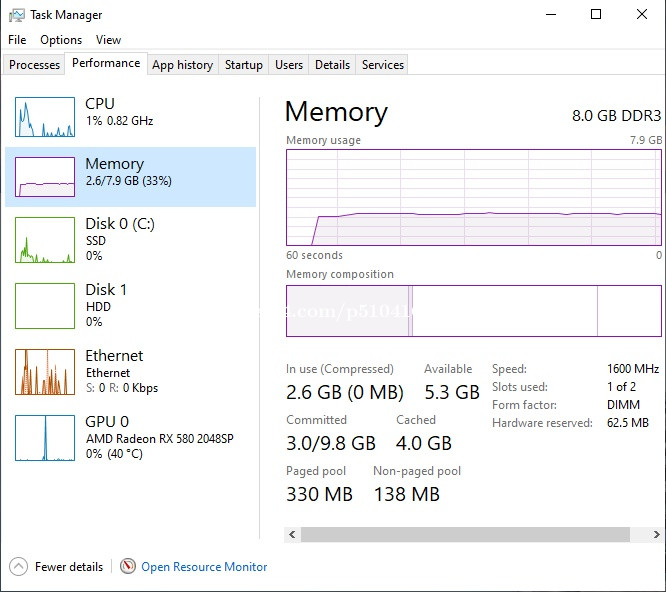This screenshot has height=592, width=666.
Task: Go to the Startup tab
Action: pyautogui.click(x=244, y=65)
